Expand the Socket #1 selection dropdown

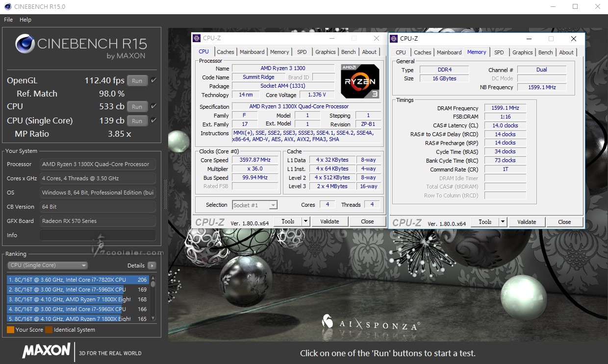point(273,205)
